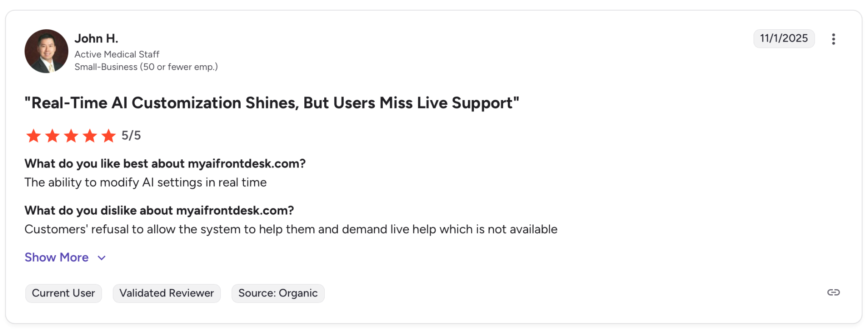The width and height of the screenshot is (868, 332).
Task: Expand review using chevron beside Show More
Action: click(x=102, y=258)
